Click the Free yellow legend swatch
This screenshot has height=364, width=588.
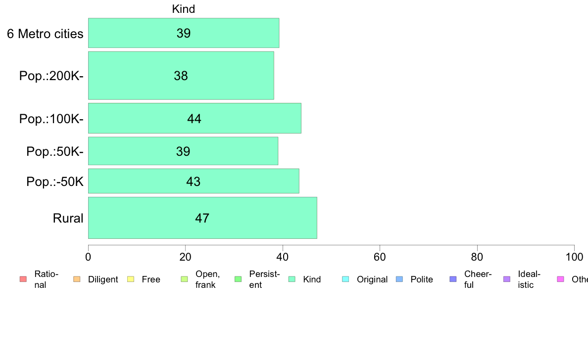click(x=131, y=279)
